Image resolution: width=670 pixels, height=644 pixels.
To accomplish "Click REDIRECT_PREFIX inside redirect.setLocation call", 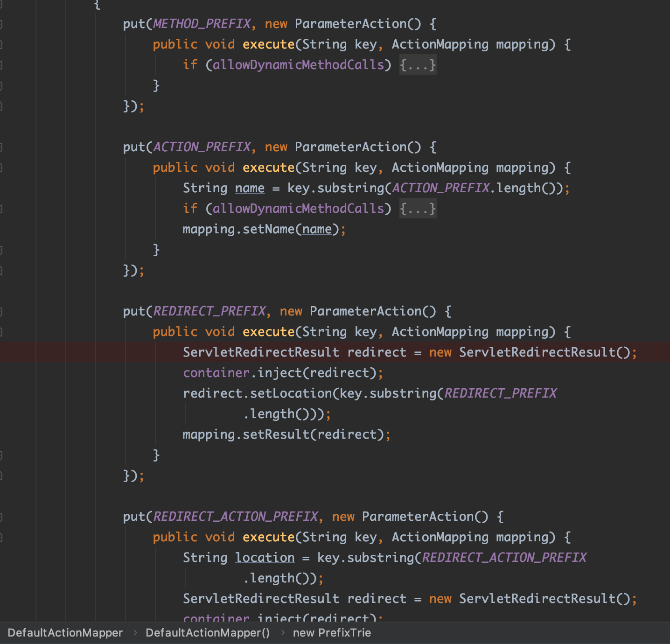I will point(501,393).
